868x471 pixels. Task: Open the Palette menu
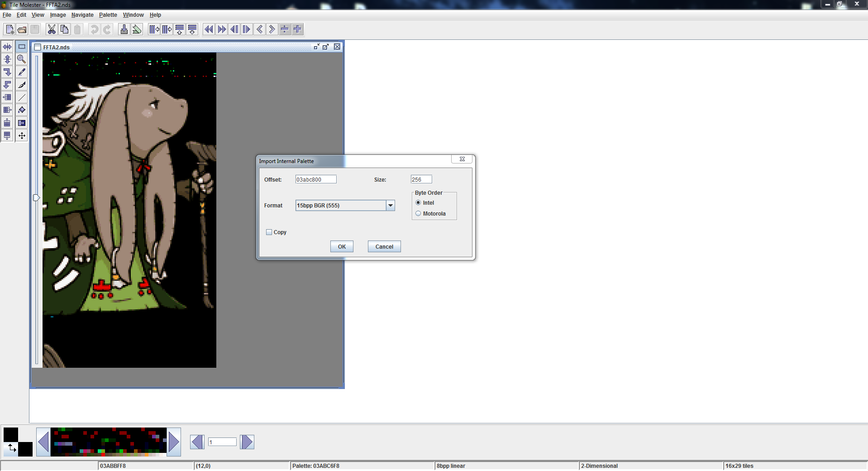click(108, 15)
